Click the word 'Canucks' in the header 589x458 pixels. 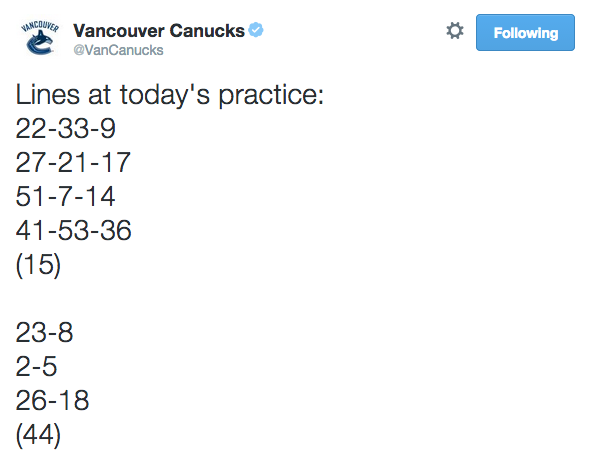pos(207,31)
